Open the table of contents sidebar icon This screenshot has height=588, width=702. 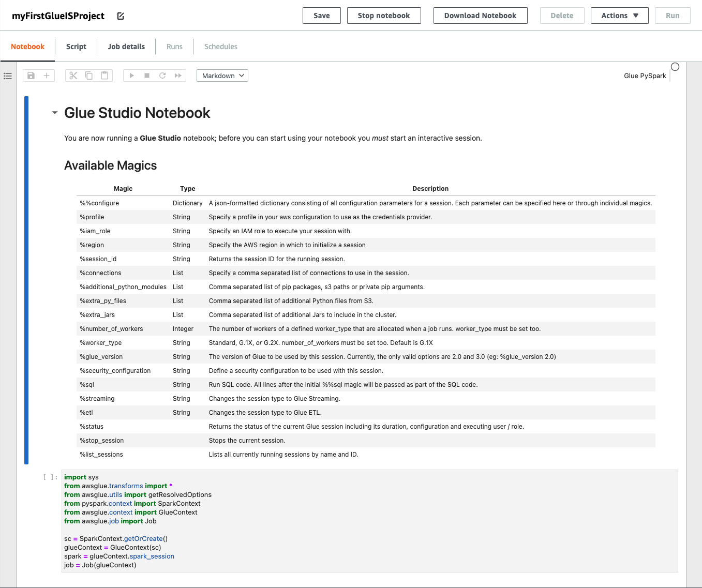(x=8, y=76)
